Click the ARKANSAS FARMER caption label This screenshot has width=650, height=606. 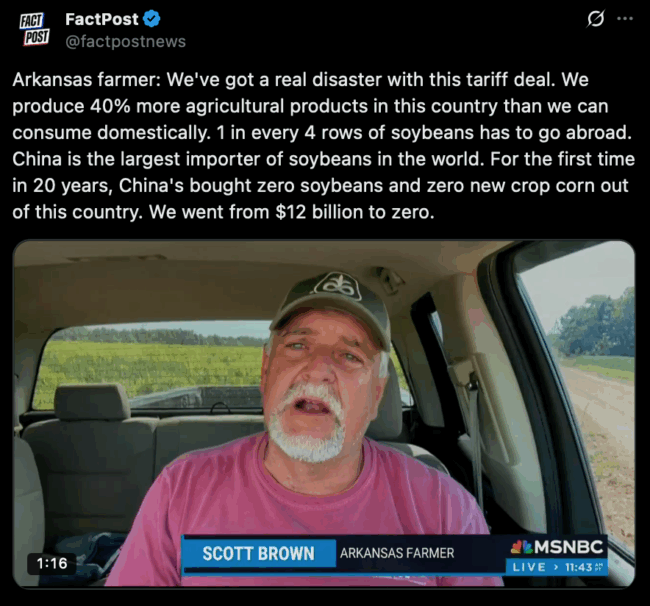397,553
